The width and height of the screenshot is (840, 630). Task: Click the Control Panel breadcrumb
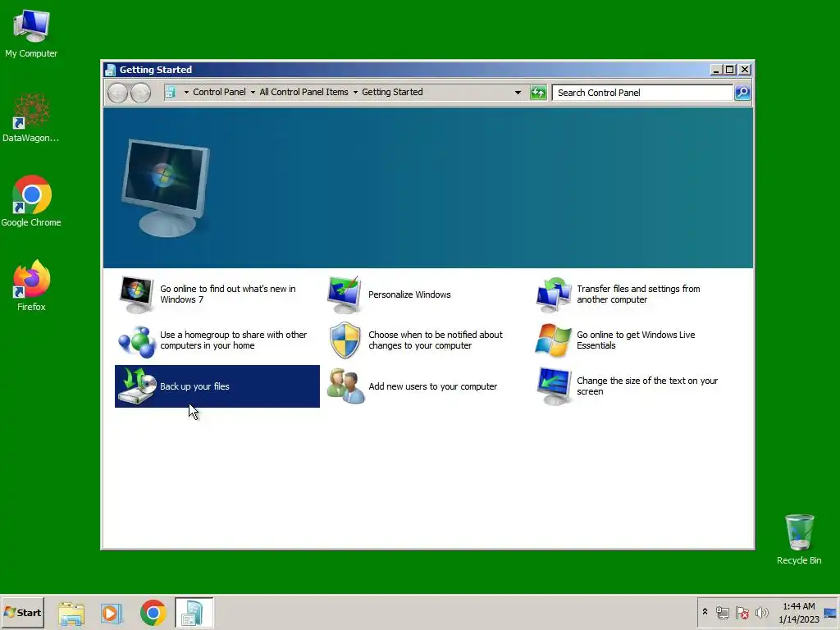click(219, 92)
